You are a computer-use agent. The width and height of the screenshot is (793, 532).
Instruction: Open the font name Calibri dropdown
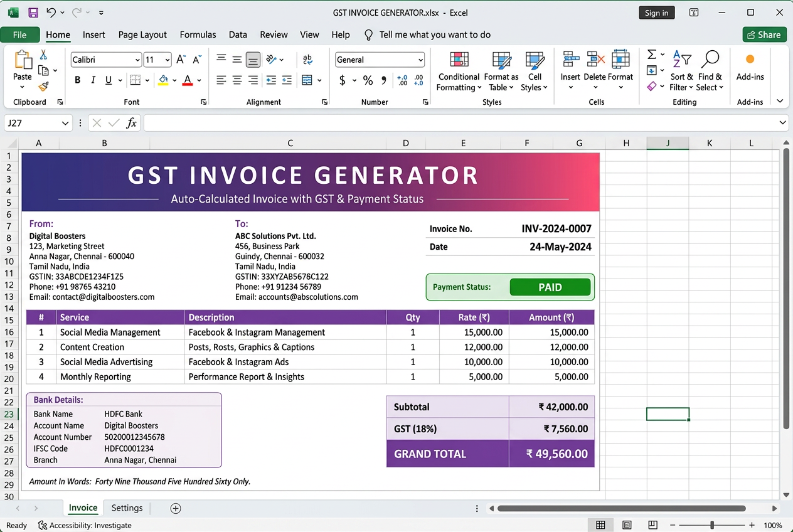pos(137,60)
